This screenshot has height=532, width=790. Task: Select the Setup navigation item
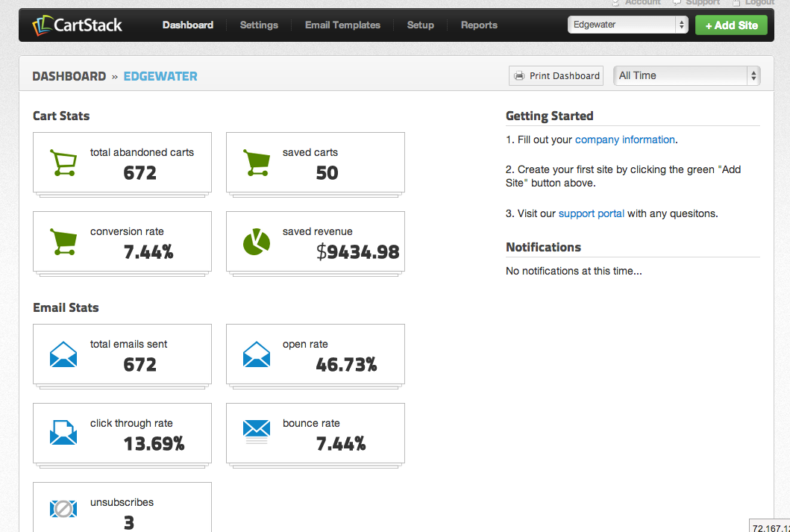(421, 25)
